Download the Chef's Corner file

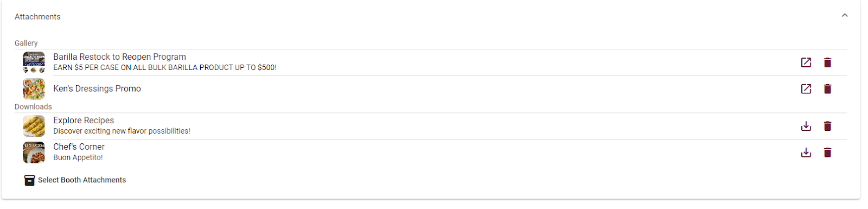coord(806,153)
